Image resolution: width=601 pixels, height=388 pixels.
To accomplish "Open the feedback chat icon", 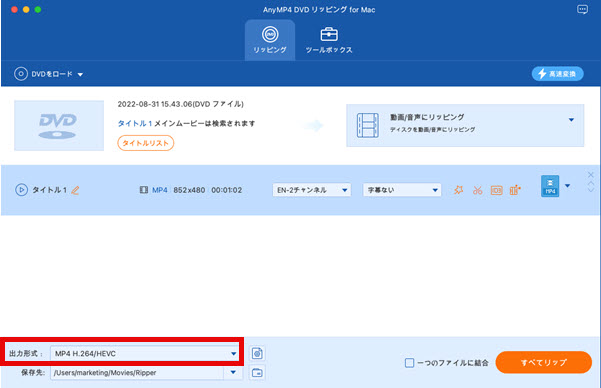I will [582, 10].
